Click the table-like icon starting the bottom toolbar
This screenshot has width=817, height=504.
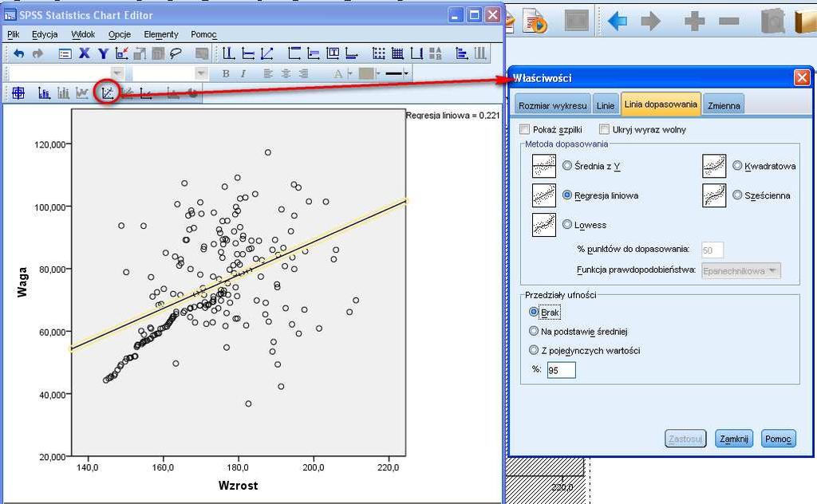point(18,93)
